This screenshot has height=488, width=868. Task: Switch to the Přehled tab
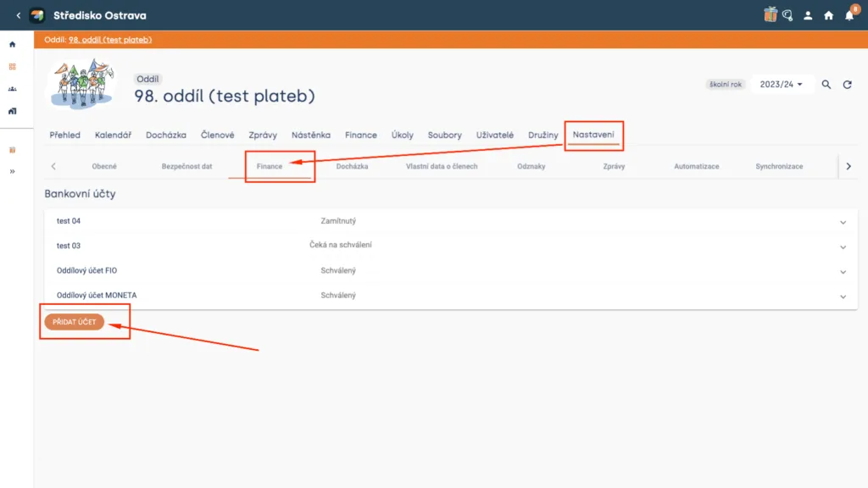pos(64,135)
